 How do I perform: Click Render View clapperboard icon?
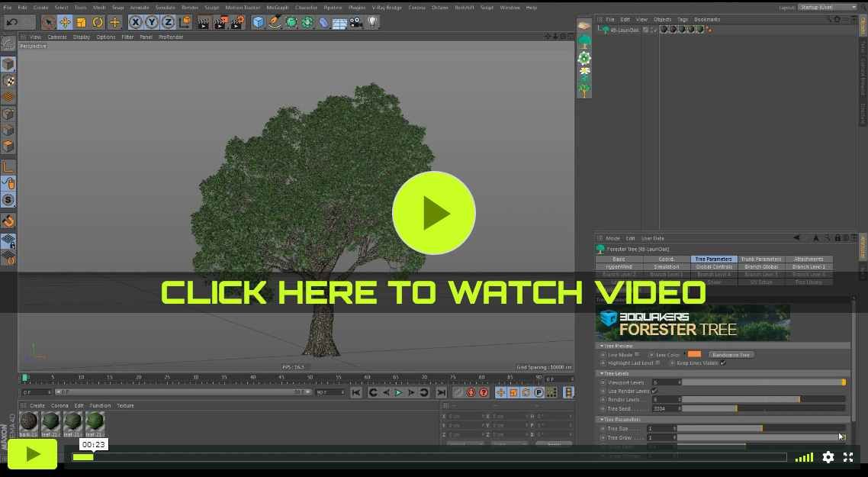coord(204,22)
